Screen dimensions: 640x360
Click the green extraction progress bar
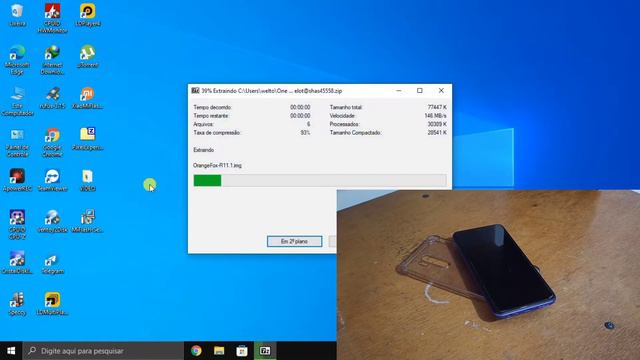click(x=320, y=180)
